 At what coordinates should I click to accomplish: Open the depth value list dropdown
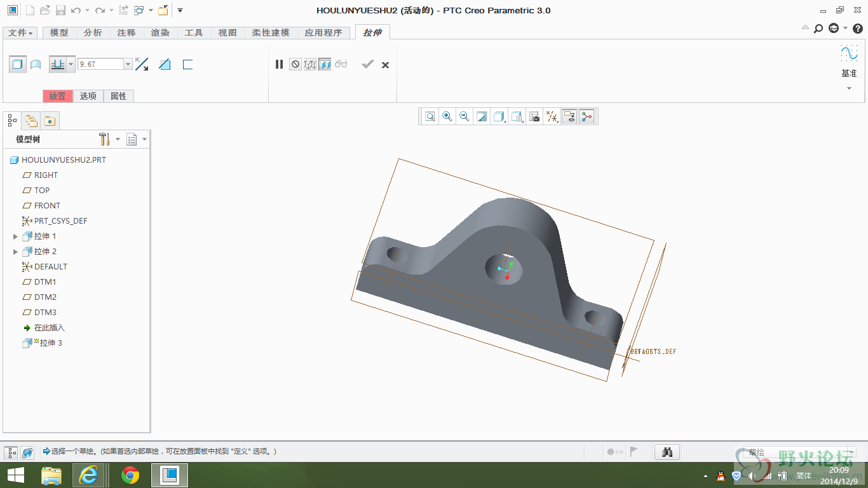click(128, 64)
